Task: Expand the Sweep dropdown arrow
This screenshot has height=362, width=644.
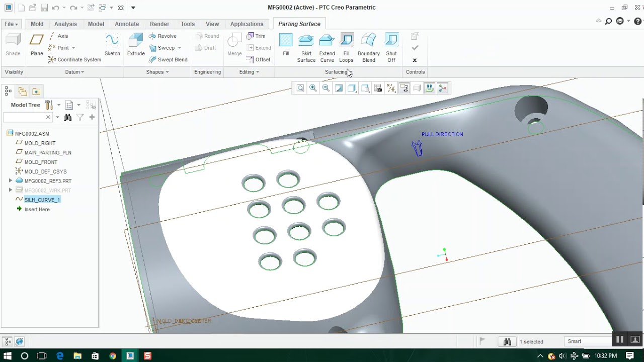Action: pyautogui.click(x=179, y=48)
